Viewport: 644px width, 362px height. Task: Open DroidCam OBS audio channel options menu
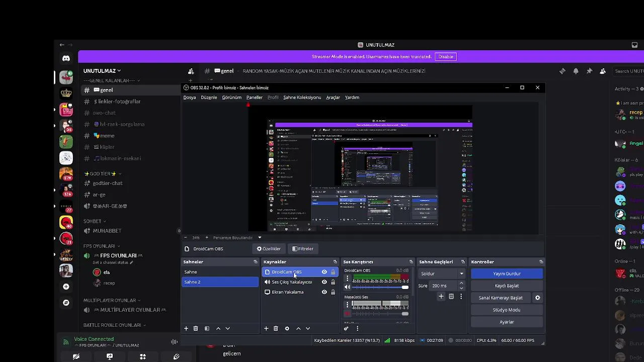click(x=347, y=278)
